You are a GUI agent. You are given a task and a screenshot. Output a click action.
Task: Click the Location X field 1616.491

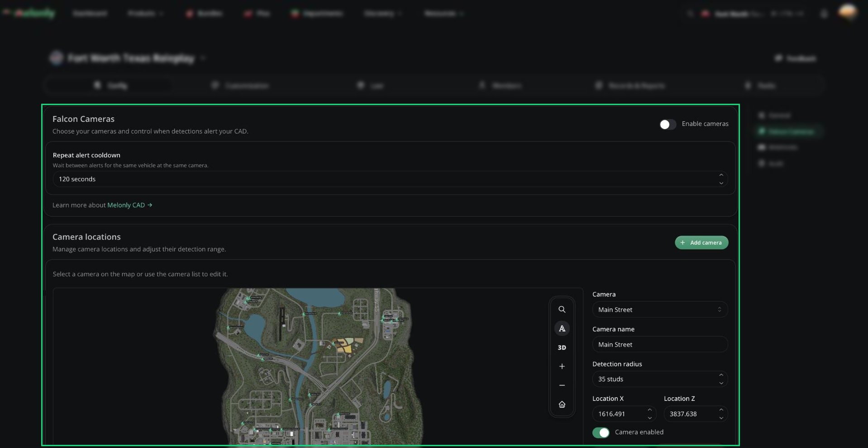tap(624, 414)
